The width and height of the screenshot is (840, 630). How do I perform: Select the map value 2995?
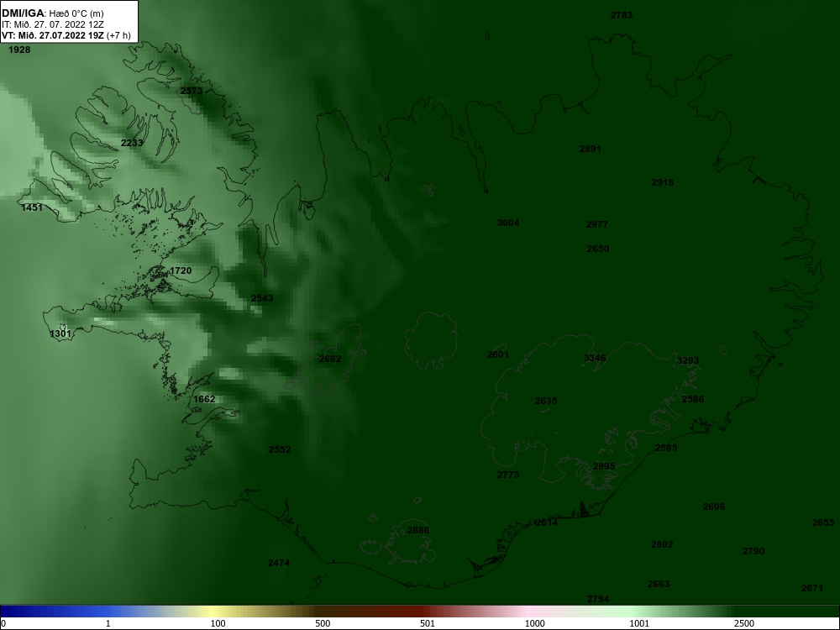604,466
